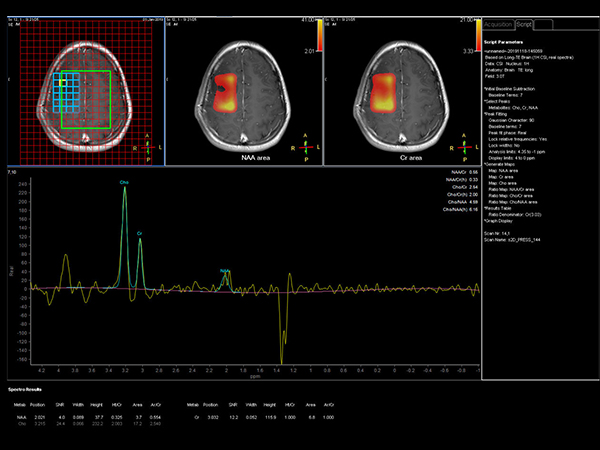Click the Cr peak label on the spectrum

click(x=140, y=233)
